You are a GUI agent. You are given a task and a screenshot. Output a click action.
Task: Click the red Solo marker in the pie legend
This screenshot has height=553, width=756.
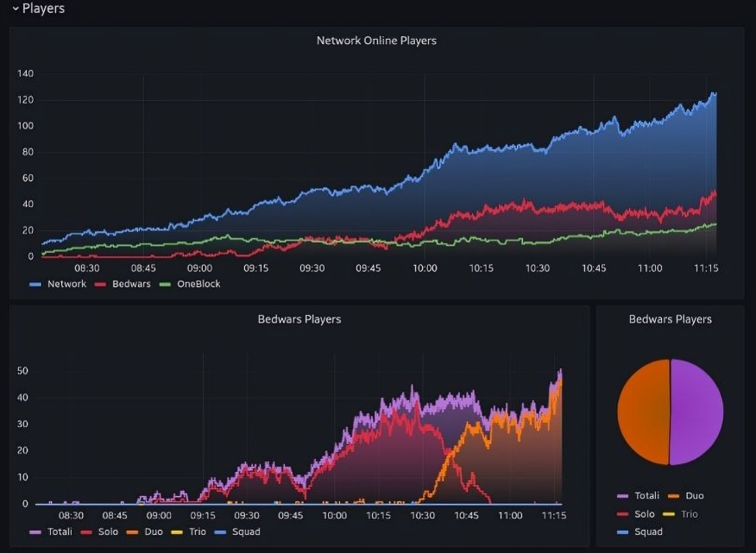coord(622,514)
